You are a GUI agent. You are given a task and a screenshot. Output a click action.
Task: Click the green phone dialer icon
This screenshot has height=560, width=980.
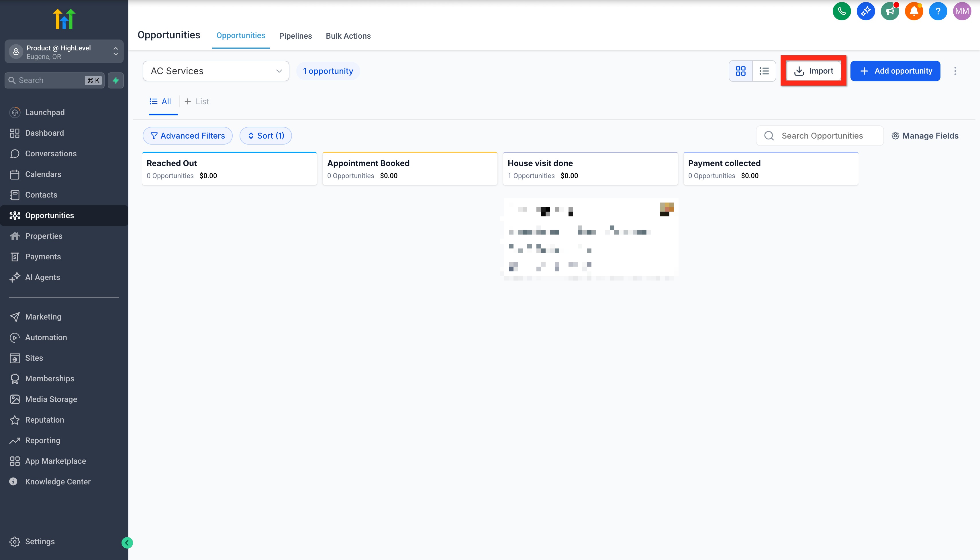click(841, 11)
